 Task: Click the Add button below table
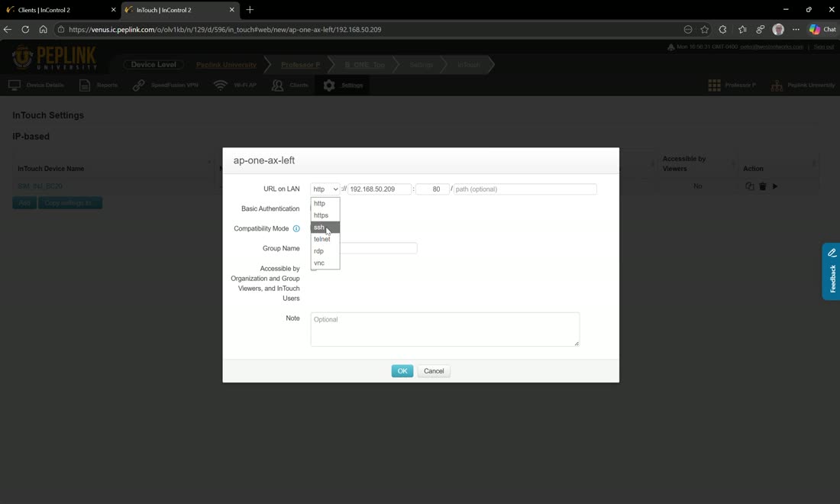[x=24, y=203]
